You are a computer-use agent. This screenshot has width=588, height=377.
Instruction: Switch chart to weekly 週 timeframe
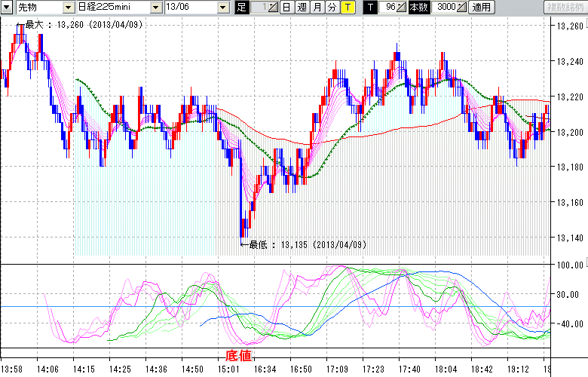coord(302,8)
